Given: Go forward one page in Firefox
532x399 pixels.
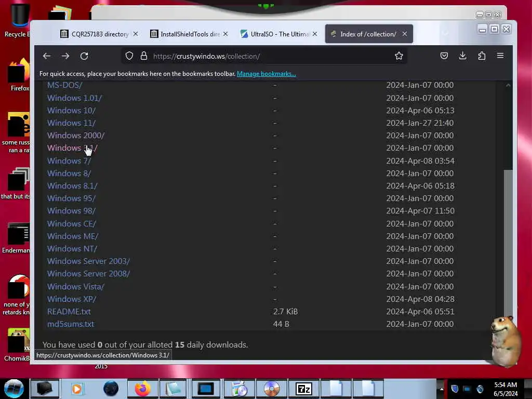Looking at the screenshot, I should tap(65, 56).
